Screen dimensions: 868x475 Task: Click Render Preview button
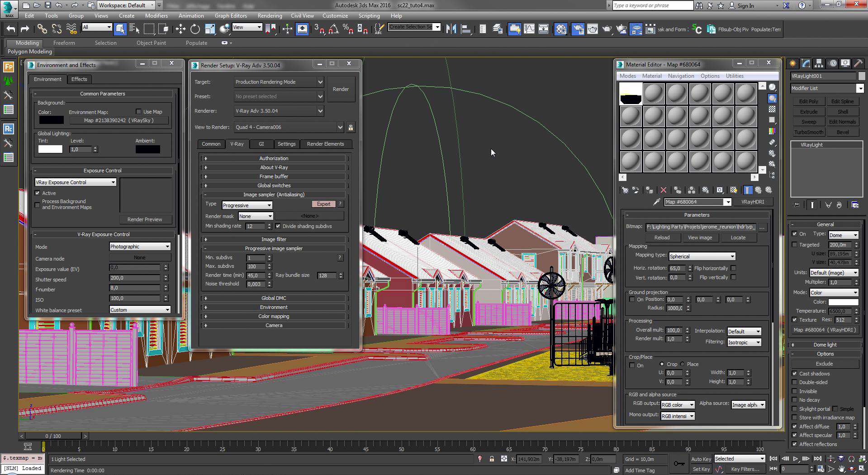point(145,219)
